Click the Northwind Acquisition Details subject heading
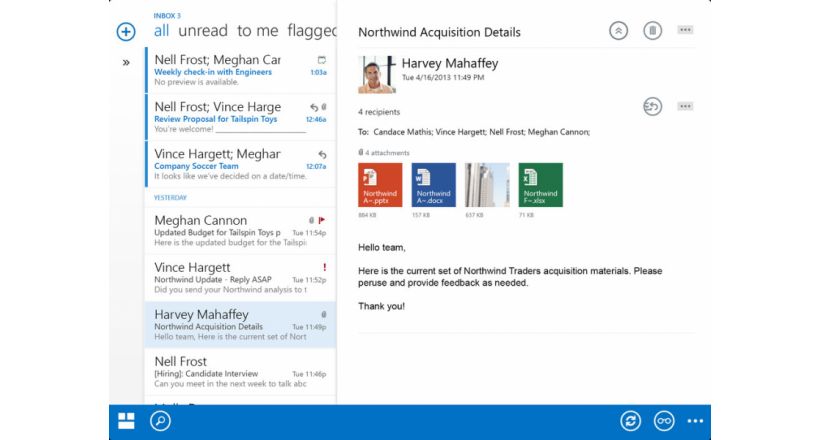820x440 pixels. click(439, 32)
